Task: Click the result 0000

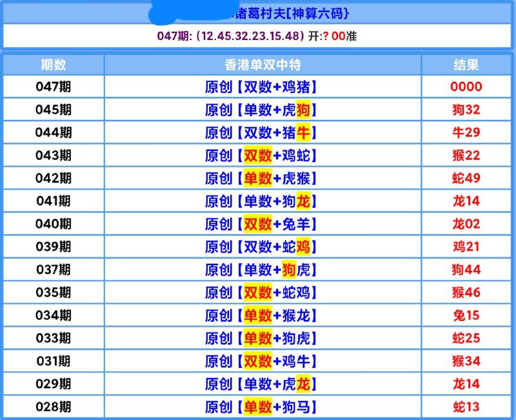Action: [466, 86]
